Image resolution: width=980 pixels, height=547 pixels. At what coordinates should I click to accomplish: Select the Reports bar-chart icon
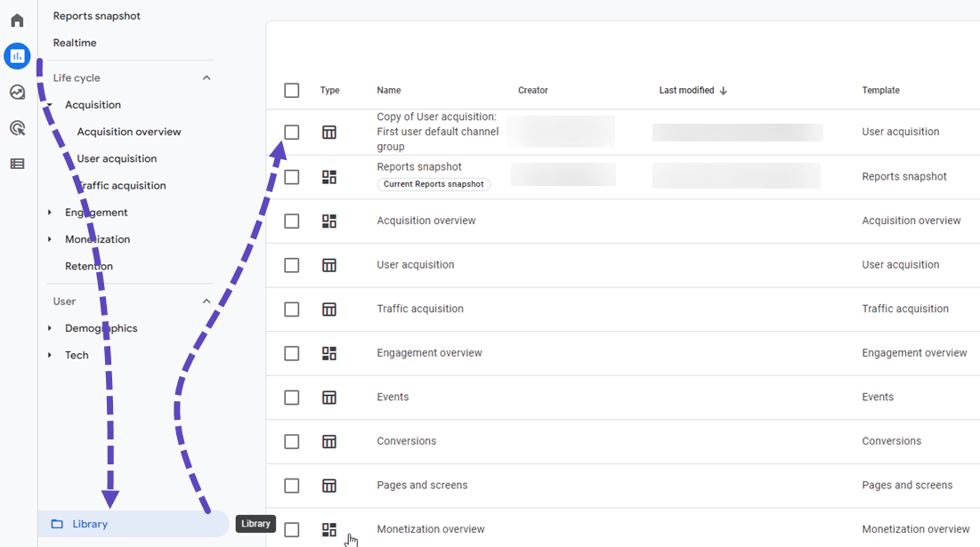tap(18, 56)
